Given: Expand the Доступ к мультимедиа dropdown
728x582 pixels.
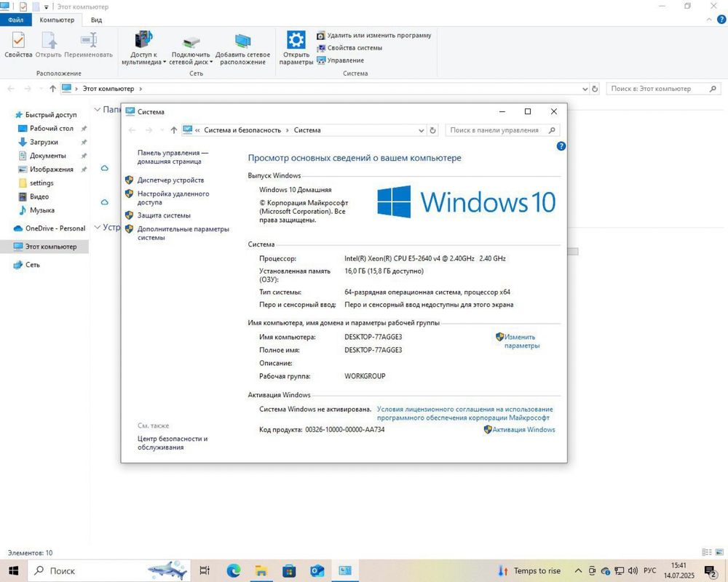Looking at the screenshot, I should click(165, 62).
